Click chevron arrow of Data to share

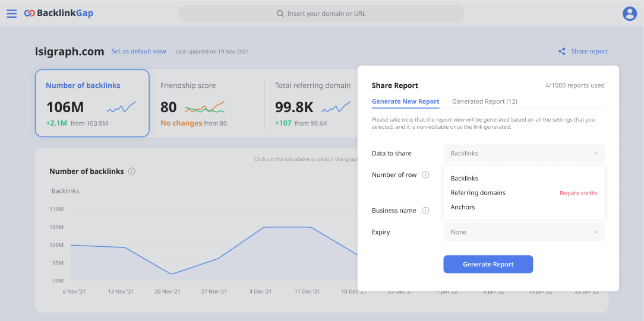(595, 153)
